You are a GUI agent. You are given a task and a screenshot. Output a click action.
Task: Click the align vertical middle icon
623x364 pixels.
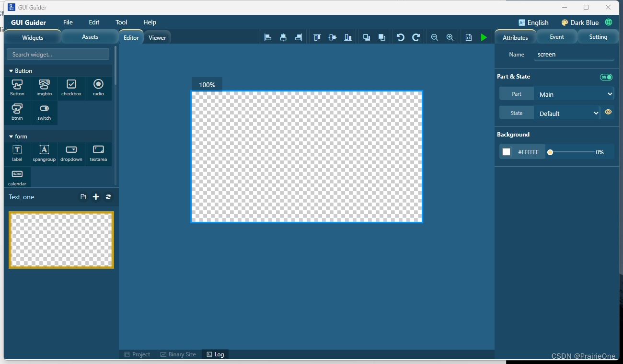click(x=333, y=37)
